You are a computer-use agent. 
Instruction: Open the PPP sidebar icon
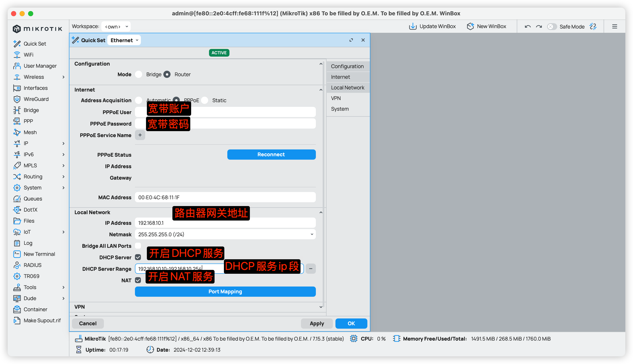tap(17, 121)
